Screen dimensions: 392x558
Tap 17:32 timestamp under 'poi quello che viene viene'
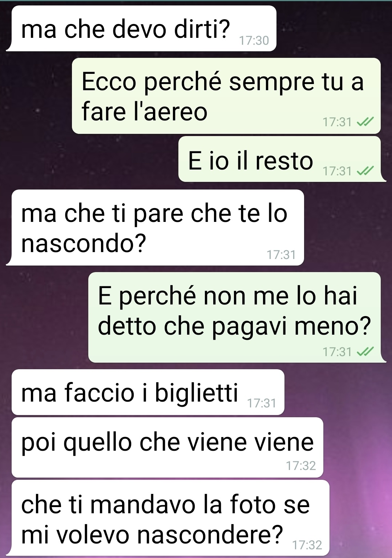coord(301,466)
